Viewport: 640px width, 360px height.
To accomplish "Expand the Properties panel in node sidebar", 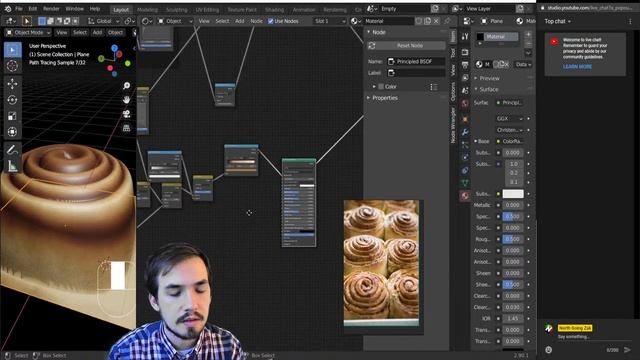I will point(384,98).
